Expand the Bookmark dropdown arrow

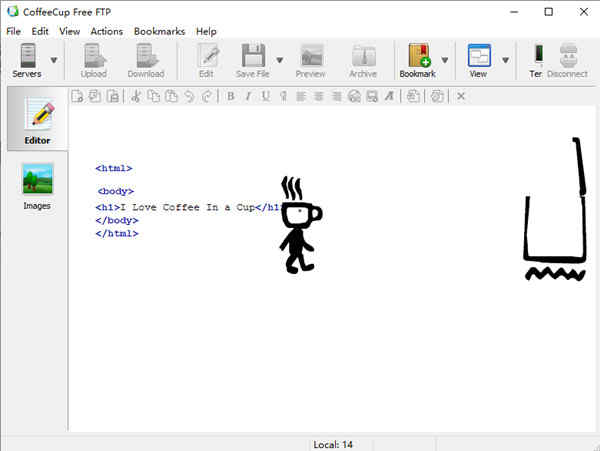pos(445,60)
